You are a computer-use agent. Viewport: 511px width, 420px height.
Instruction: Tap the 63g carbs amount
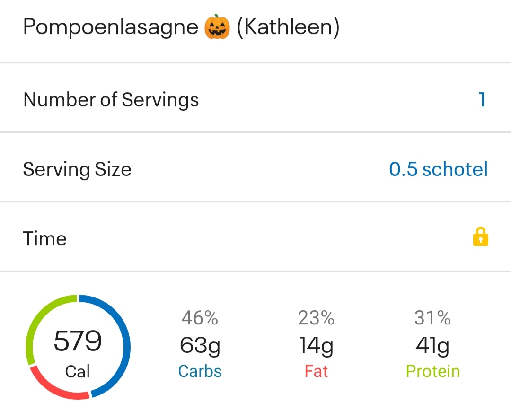tap(200, 347)
